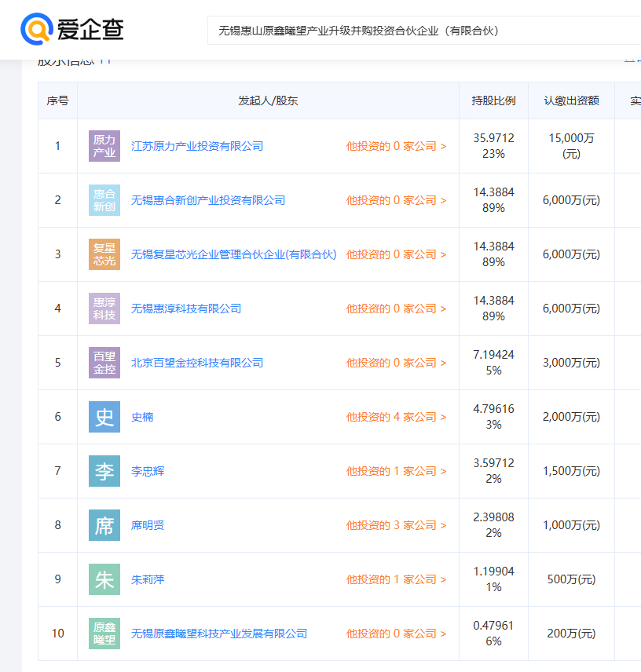The image size is (641, 672).
Task: Click the 李 avatar icon
Action: pos(104,471)
